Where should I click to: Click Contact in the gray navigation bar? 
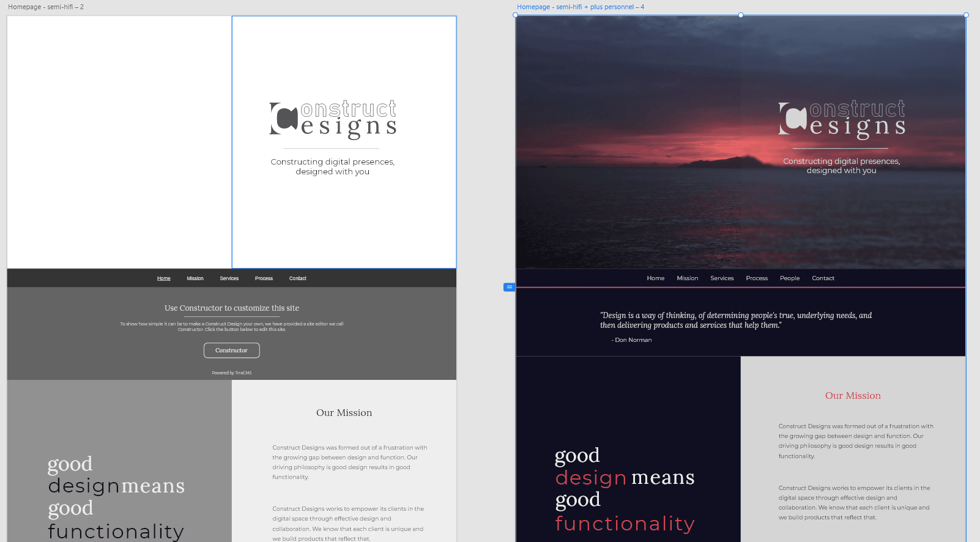coord(298,278)
